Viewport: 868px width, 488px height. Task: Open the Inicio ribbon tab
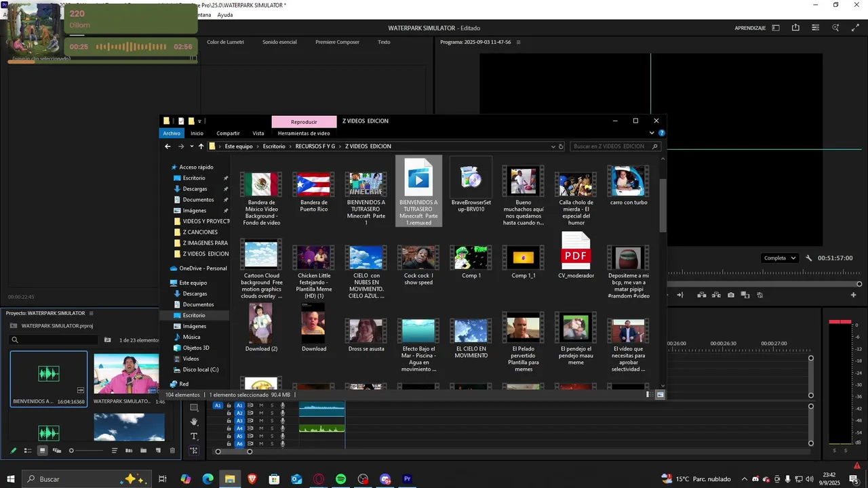[197, 134]
